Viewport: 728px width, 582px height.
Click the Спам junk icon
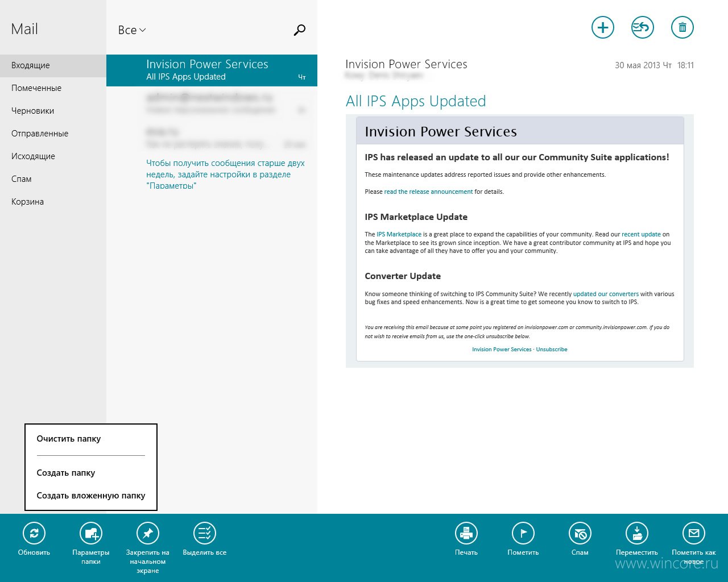(x=580, y=533)
